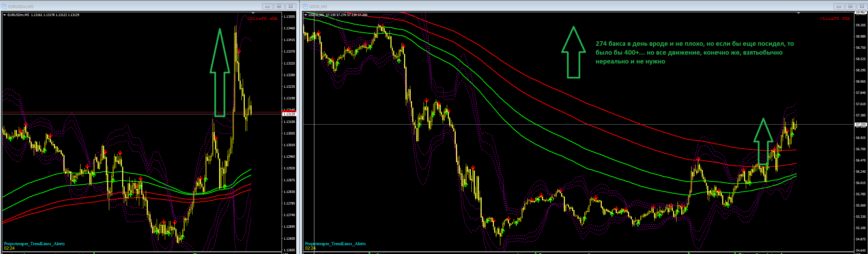Click the "1.13505" price scale value
Image resolution: width=868 pixels, height=254 pixels.
[289, 17]
